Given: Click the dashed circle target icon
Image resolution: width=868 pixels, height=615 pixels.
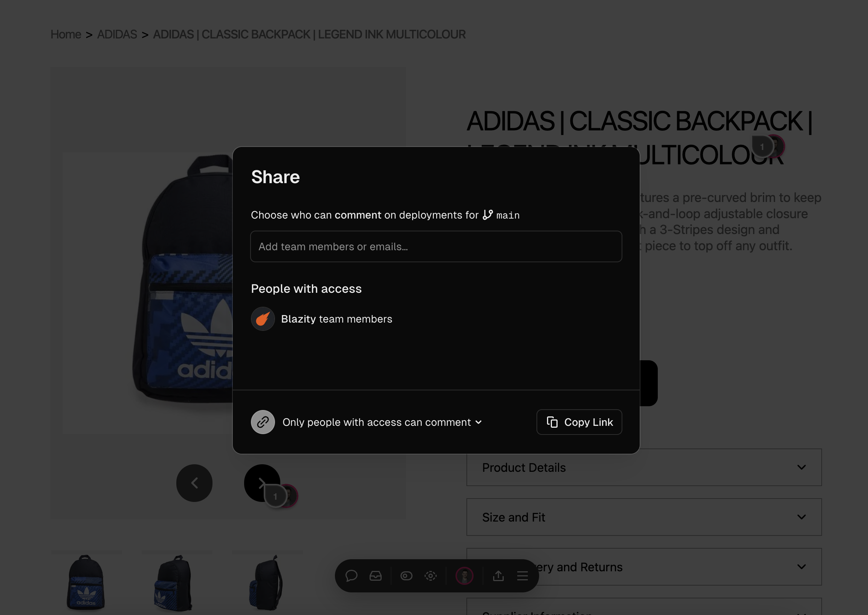Looking at the screenshot, I should tap(430, 575).
